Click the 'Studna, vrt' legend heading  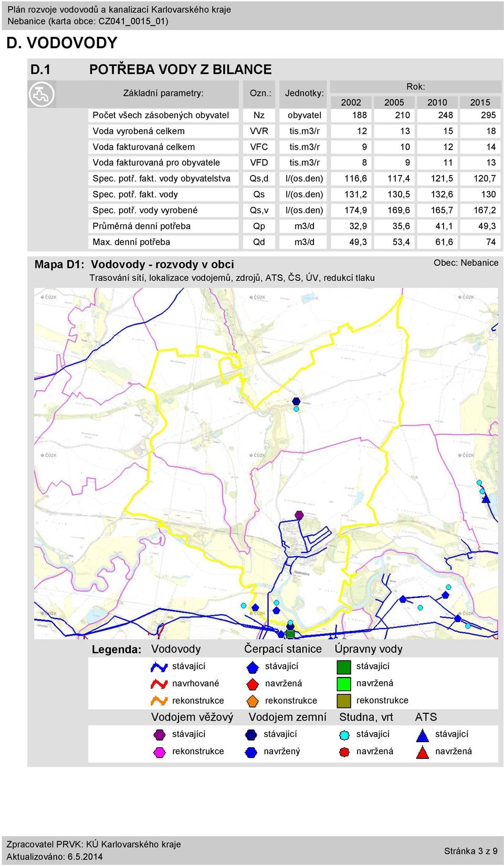point(366,717)
